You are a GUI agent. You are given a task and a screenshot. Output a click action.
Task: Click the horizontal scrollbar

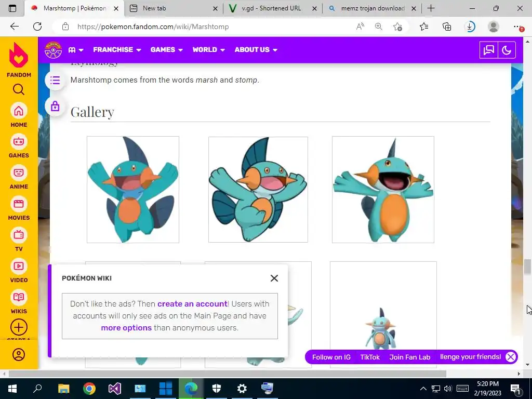coord(228,374)
